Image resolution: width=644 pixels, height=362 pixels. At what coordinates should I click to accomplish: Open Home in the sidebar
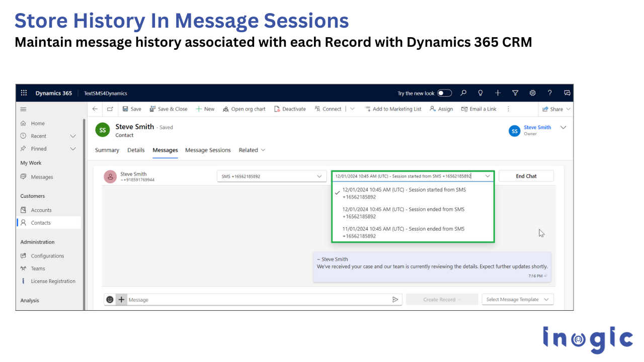tap(38, 123)
